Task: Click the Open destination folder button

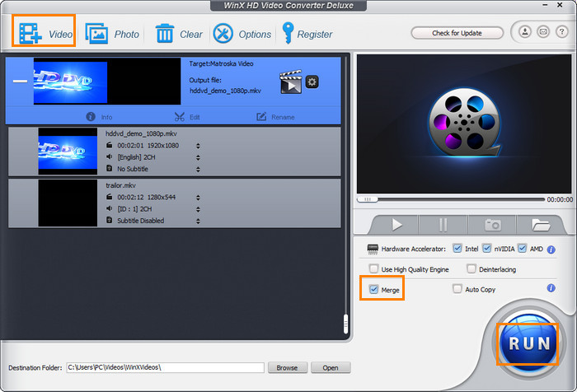Action: coord(331,368)
